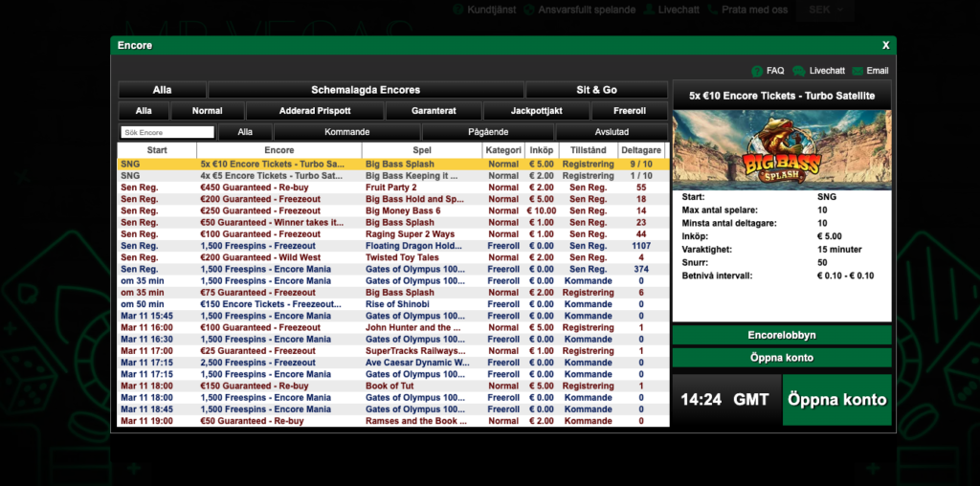
Task: Click the 1107 participants cell
Action: [641, 246]
